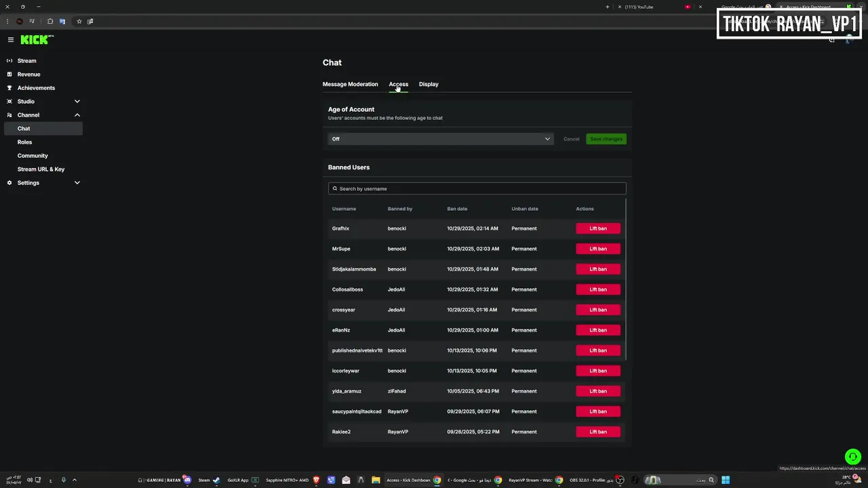The image size is (868, 488).
Task: Click the Unban date column header
Action: tap(525, 209)
